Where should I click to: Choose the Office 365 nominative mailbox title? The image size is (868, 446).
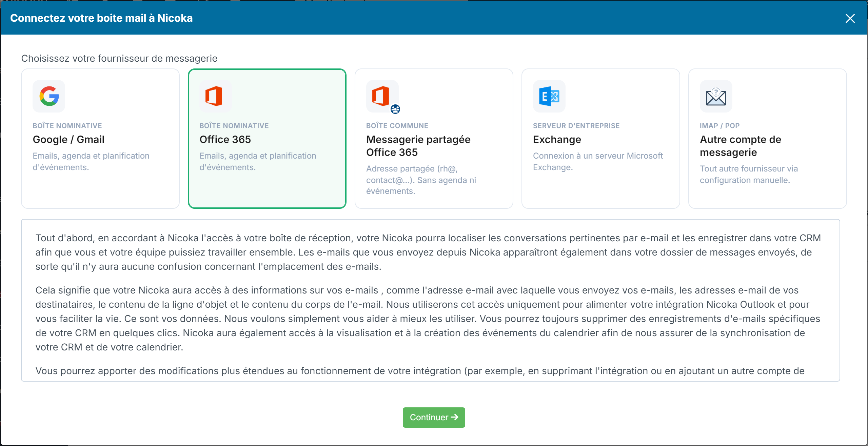tap(225, 139)
